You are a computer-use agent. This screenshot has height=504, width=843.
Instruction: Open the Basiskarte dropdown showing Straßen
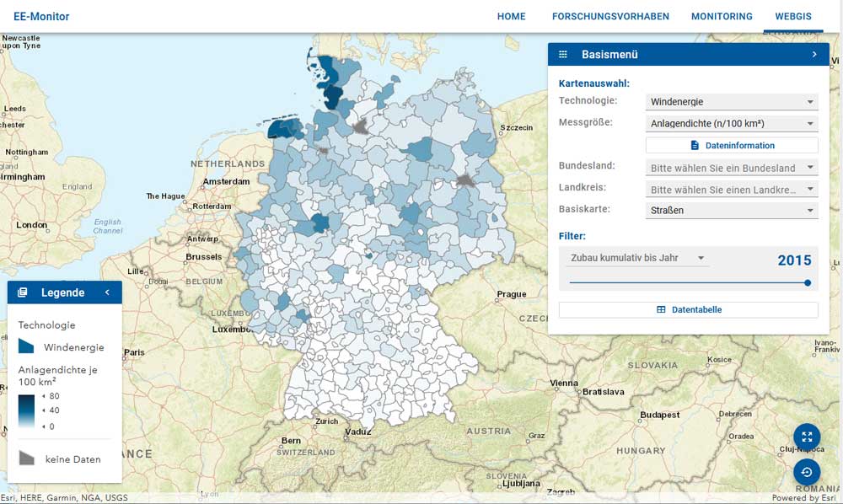[x=731, y=211]
